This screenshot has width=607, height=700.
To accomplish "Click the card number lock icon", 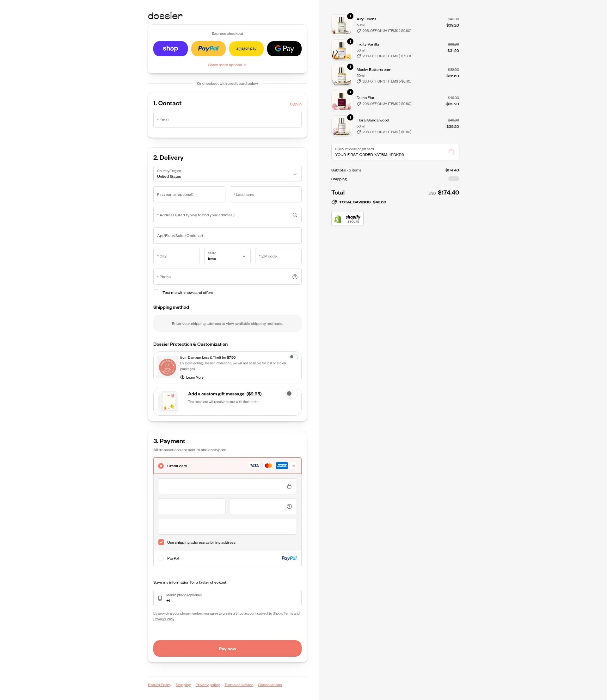I will [289, 486].
